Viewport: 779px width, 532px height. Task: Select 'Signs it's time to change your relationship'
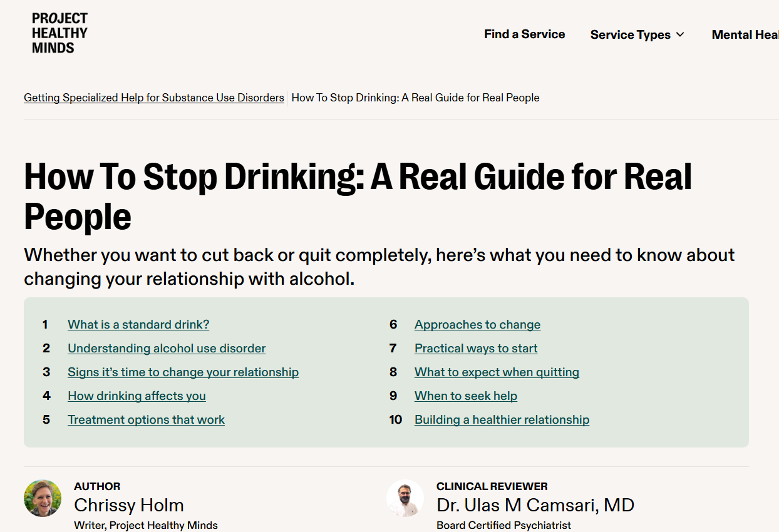(x=183, y=372)
